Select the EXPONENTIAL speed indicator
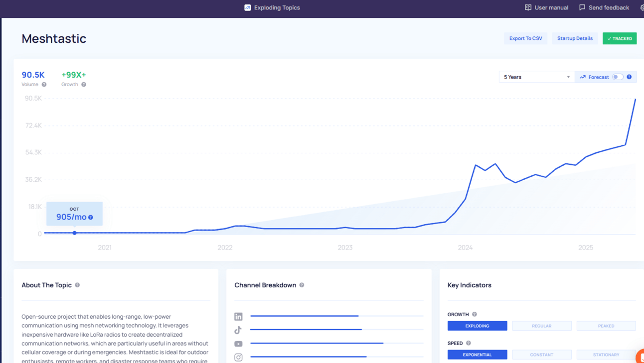This screenshot has height=363, width=644. pyautogui.click(x=477, y=355)
